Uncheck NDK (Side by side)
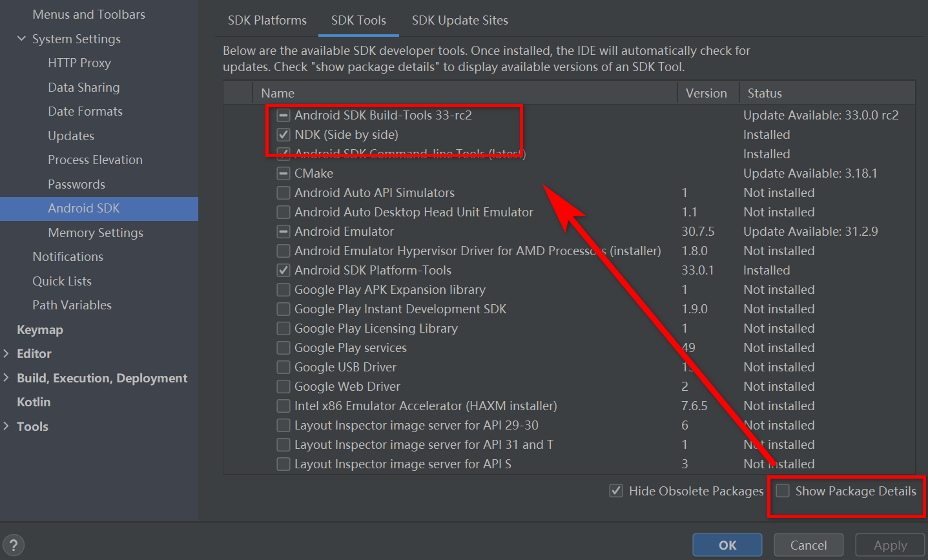 tap(284, 134)
